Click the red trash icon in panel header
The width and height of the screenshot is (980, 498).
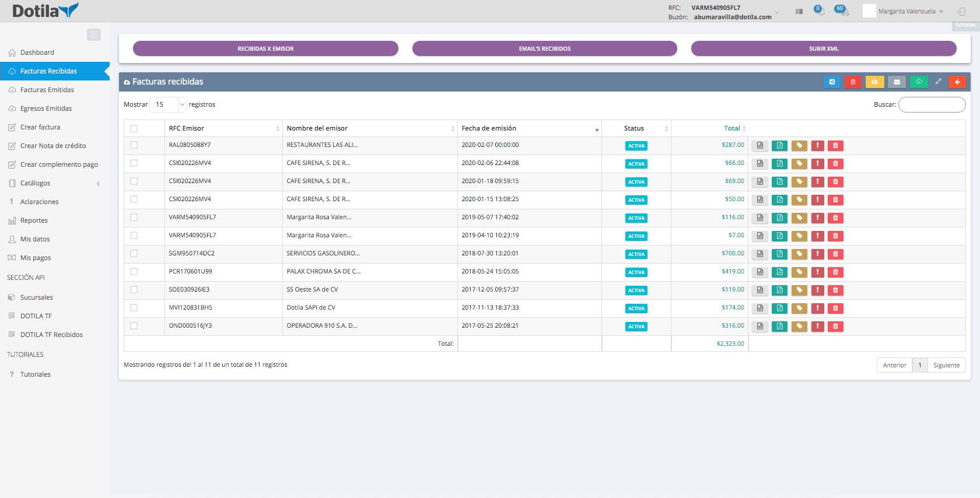[853, 82]
